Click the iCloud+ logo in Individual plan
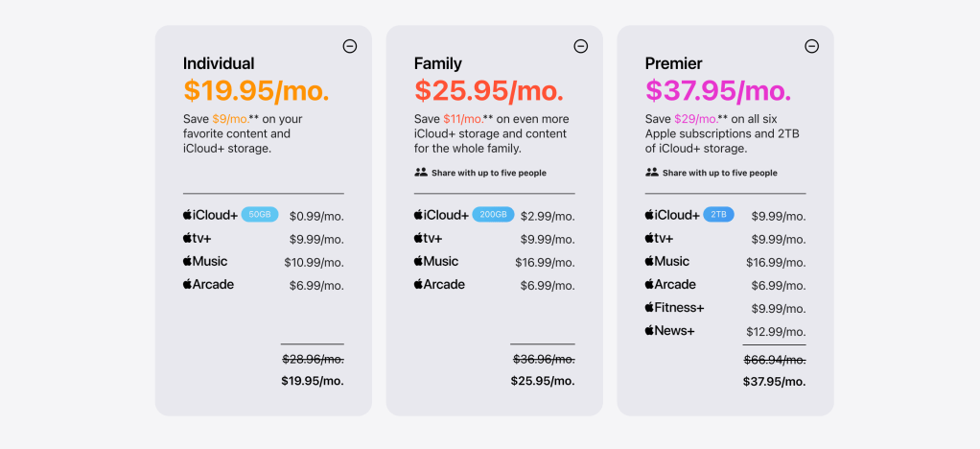The height and width of the screenshot is (449, 980). pos(210,215)
